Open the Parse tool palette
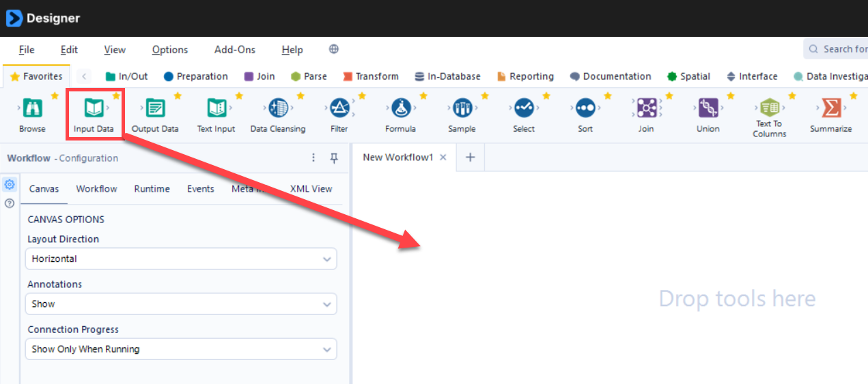This screenshot has width=868, height=384. [309, 76]
